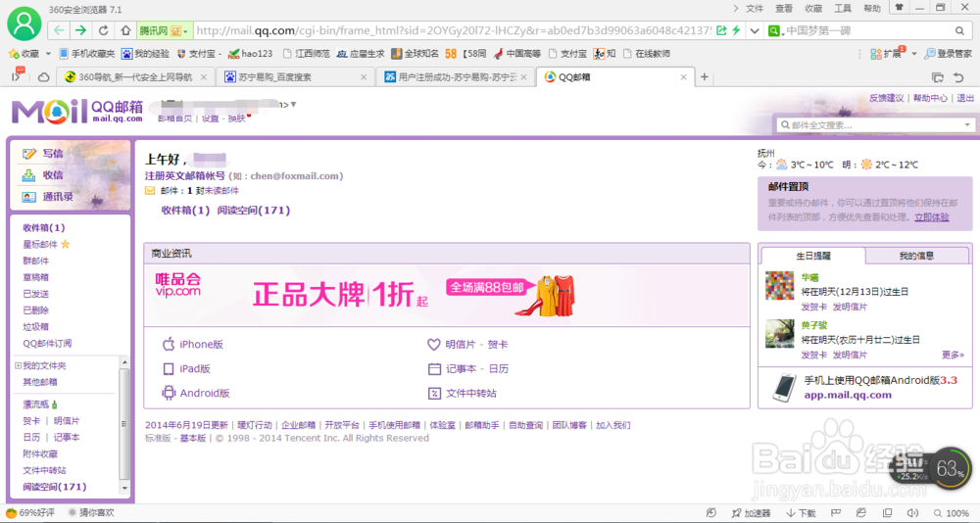Open 全球知名 bookmark

pyautogui.click(x=415, y=54)
